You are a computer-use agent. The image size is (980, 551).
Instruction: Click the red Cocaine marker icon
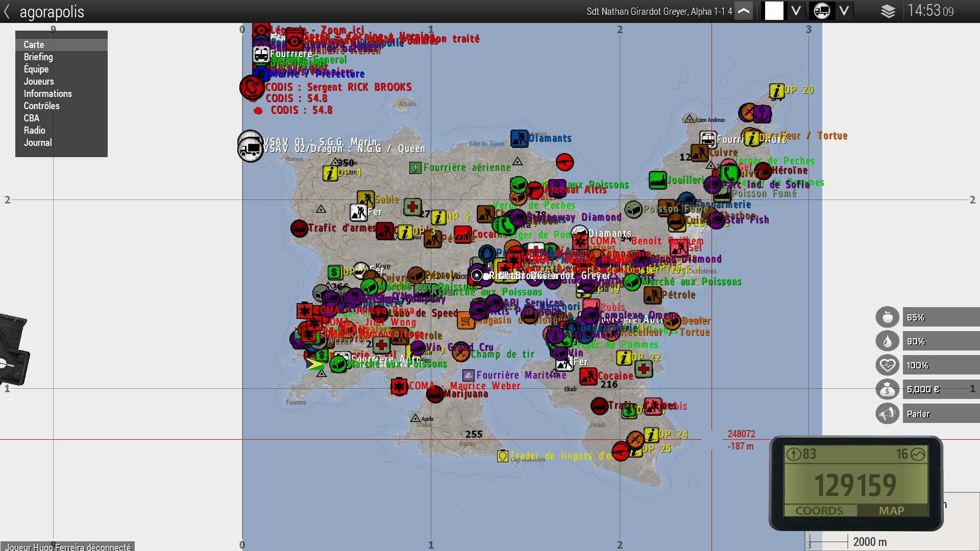tap(588, 377)
